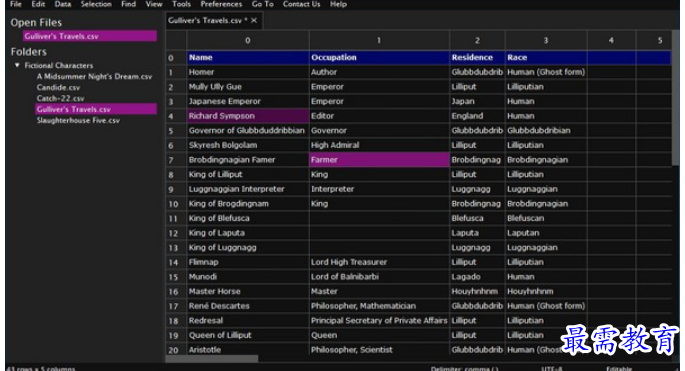Select the Philosopher, Mathematician cell

coord(379,306)
